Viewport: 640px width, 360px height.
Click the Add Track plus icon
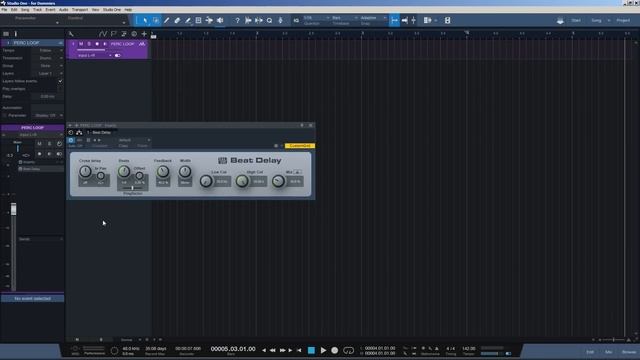(144, 34)
